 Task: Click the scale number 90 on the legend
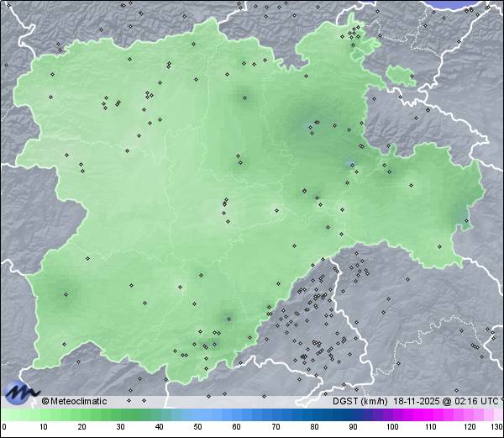pos(353,428)
